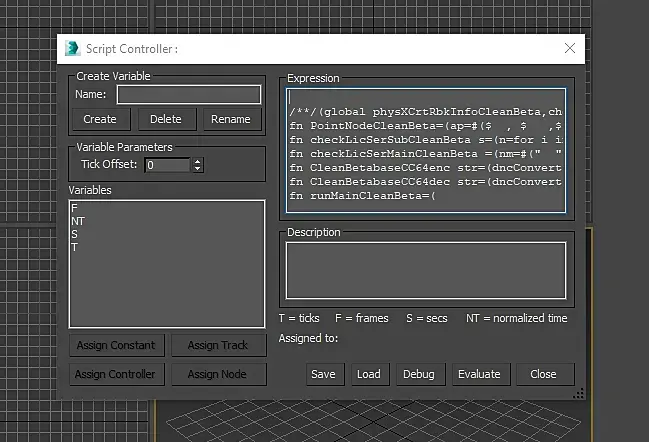
Task: Open the Debug window
Action: tap(420, 374)
